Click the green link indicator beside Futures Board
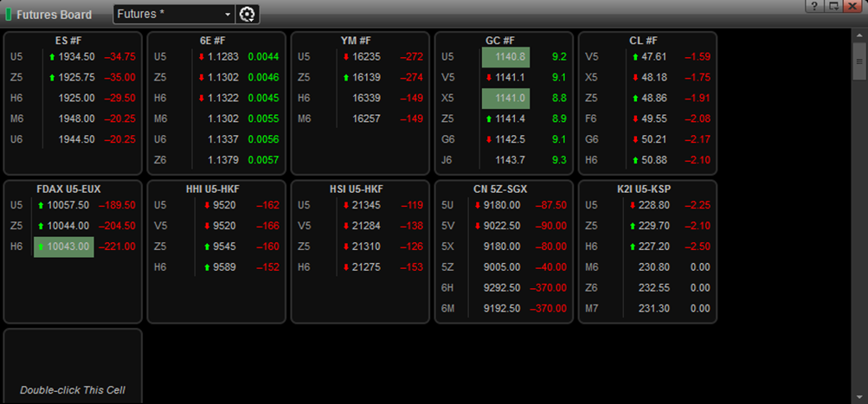 pos(9,15)
